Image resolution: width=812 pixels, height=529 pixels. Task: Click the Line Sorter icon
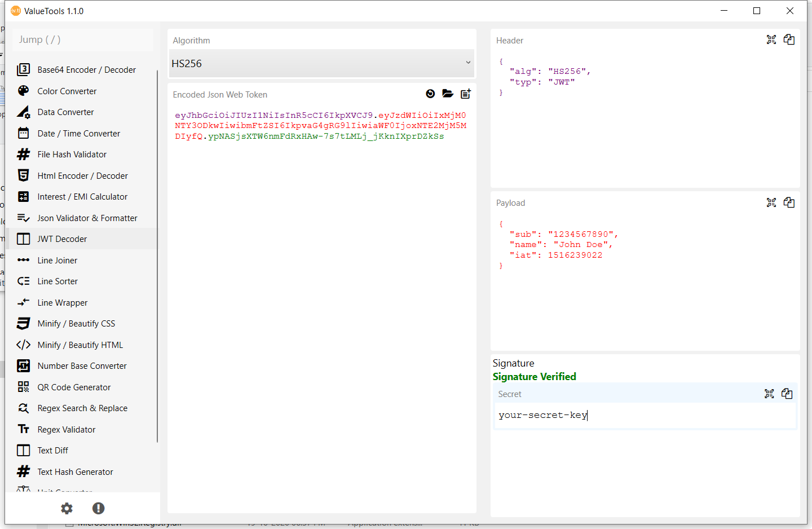pyautogui.click(x=23, y=281)
